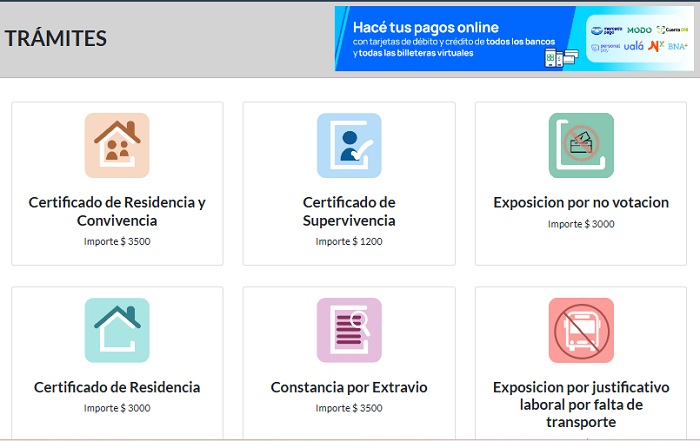Open the Certificado de Residencia title
Image resolution: width=700 pixels, height=441 pixels.
(117, 387)
